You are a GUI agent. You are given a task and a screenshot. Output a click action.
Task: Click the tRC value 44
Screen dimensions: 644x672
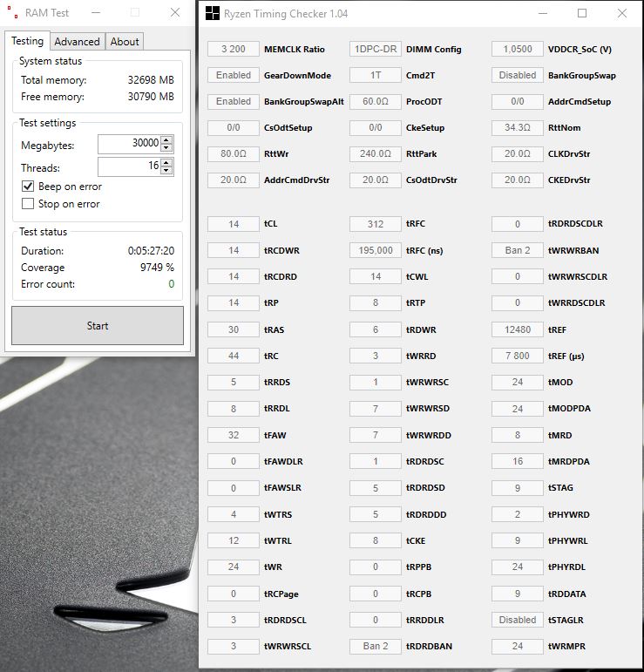(234, 356)
